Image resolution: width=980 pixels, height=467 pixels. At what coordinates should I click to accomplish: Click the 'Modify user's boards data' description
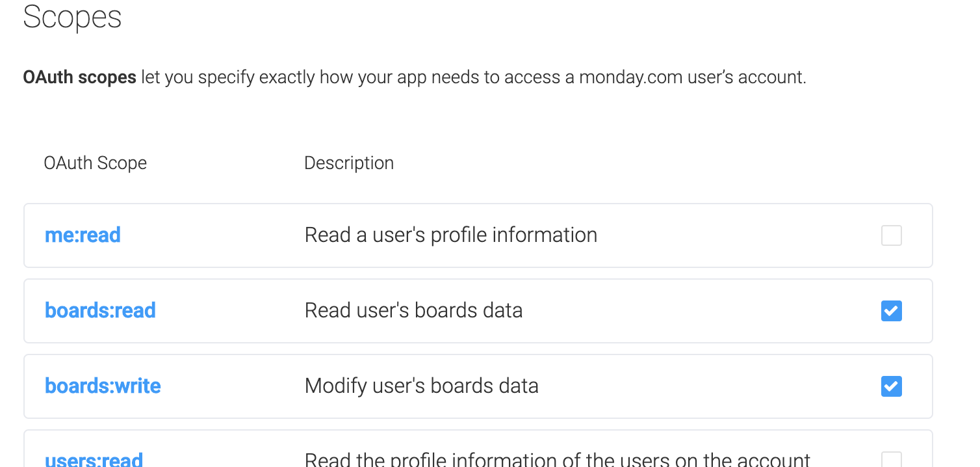click(x=422, y=386)
